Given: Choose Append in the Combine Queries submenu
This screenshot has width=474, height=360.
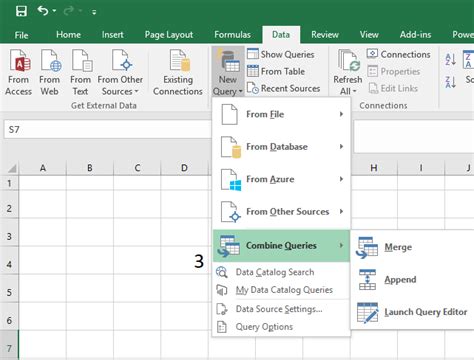Looking at the screenshot, I should pos(413,279).
